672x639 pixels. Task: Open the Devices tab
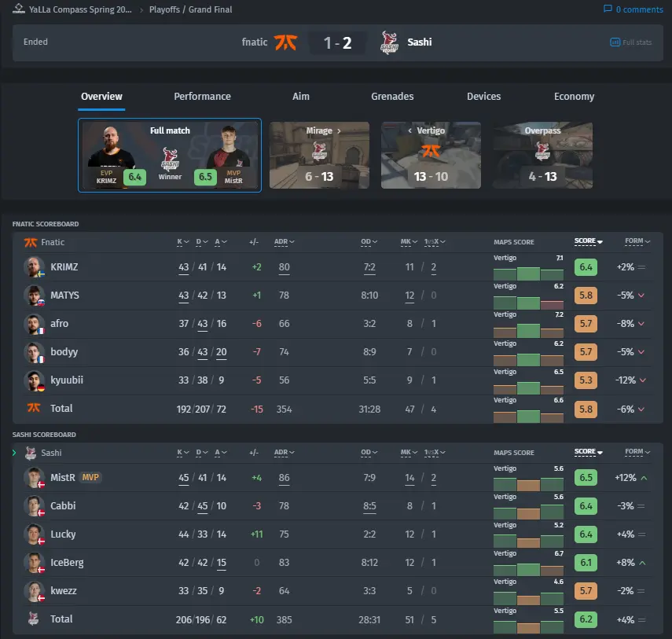point(484,97)
